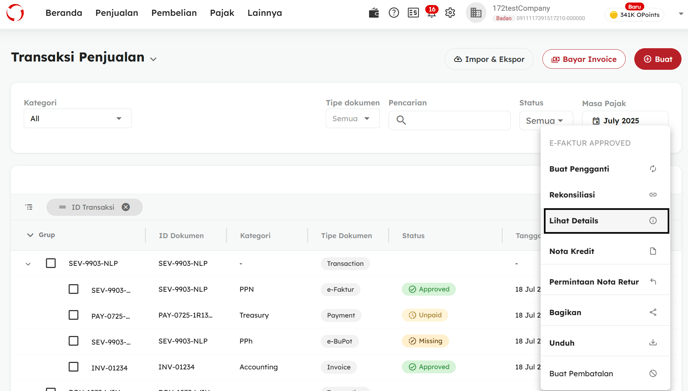Check the e-Faktur PPN row checkbox
The height and width of the screenshot is (391, 688).
click(74, 289)
